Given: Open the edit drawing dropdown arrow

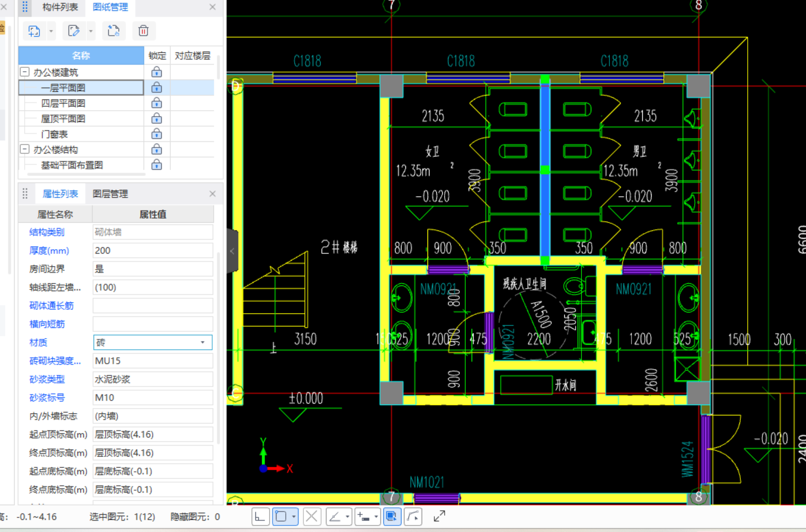Looking at the screenshot, I should [x=91, y=31].
